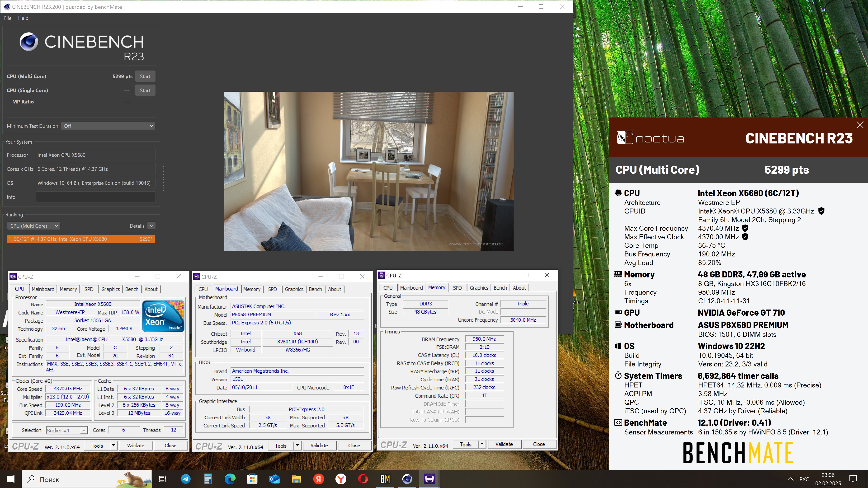Open red Yandex app icon in taskbar

(318, 479)
